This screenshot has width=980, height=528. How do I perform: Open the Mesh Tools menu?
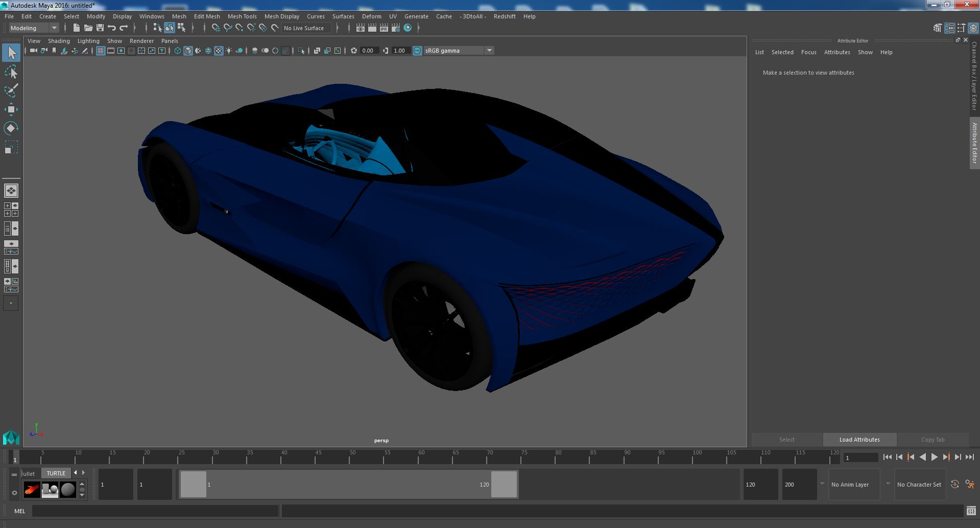click(242, 16)
